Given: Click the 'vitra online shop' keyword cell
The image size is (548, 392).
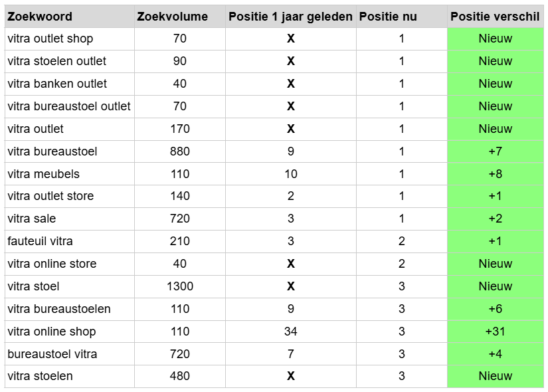Looking at the screenshot, I should point(52,332).
